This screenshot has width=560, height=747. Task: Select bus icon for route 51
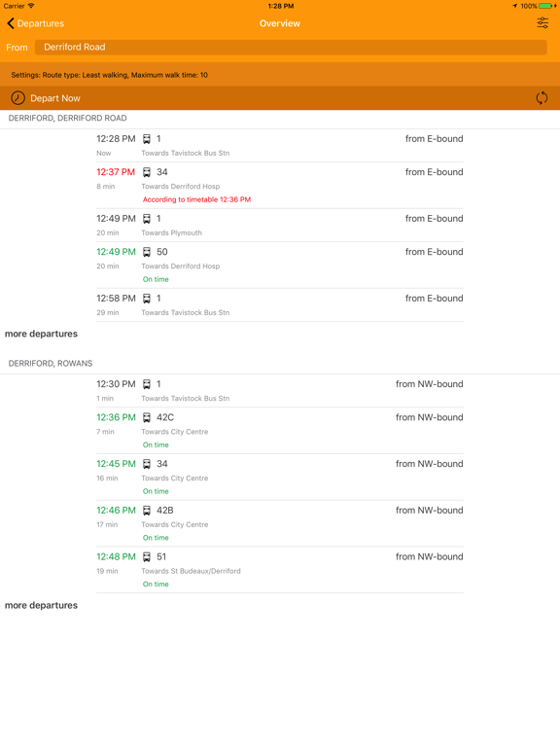(147, 557)
